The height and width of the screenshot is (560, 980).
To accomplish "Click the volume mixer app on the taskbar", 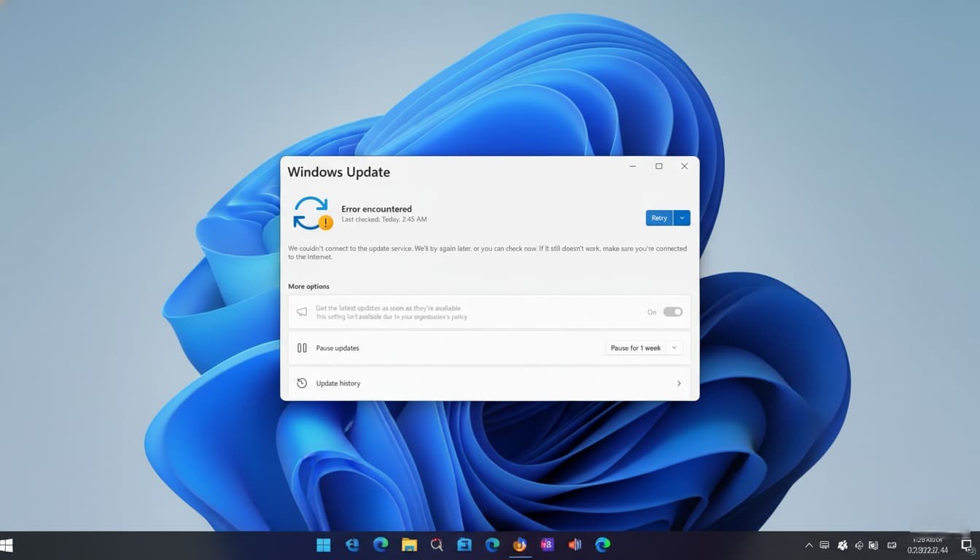I will click(575, 545).
